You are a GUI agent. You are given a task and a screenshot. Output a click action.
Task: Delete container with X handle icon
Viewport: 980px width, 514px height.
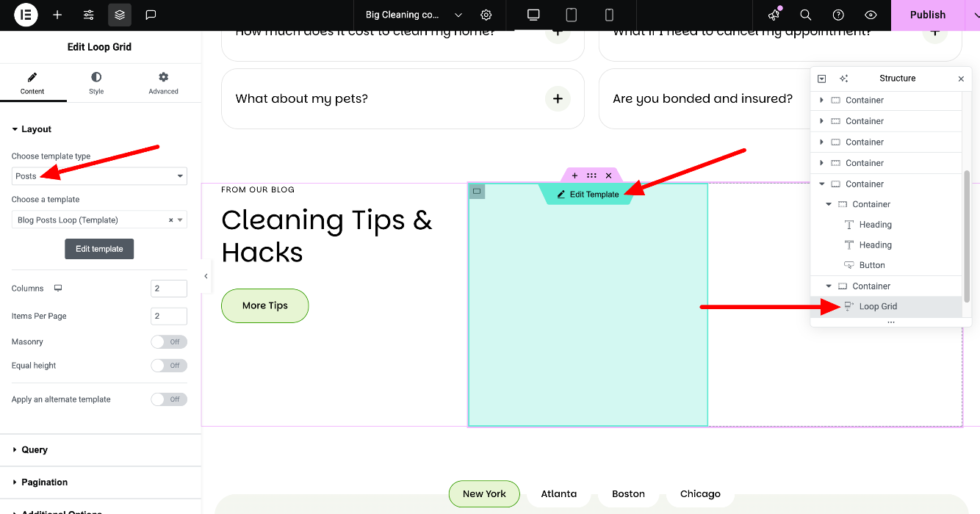pyautogui.click(x=608, y=175)
